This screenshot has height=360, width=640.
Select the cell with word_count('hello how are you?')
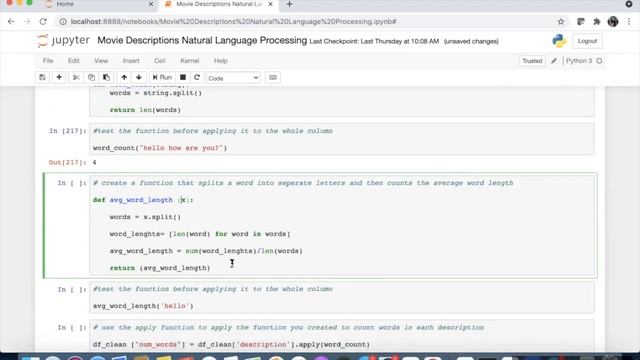point(342,139)
